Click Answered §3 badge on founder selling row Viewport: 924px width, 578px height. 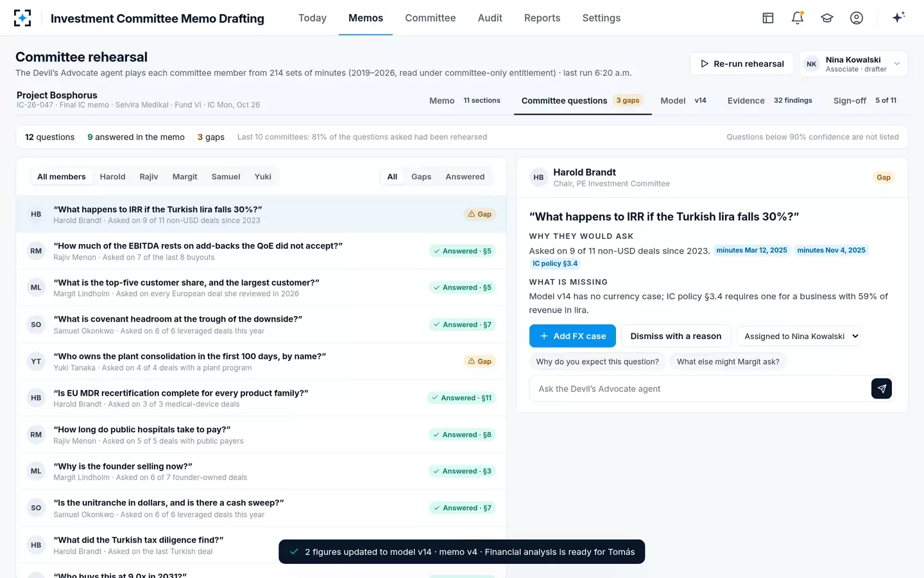click(x=462, y=471)
